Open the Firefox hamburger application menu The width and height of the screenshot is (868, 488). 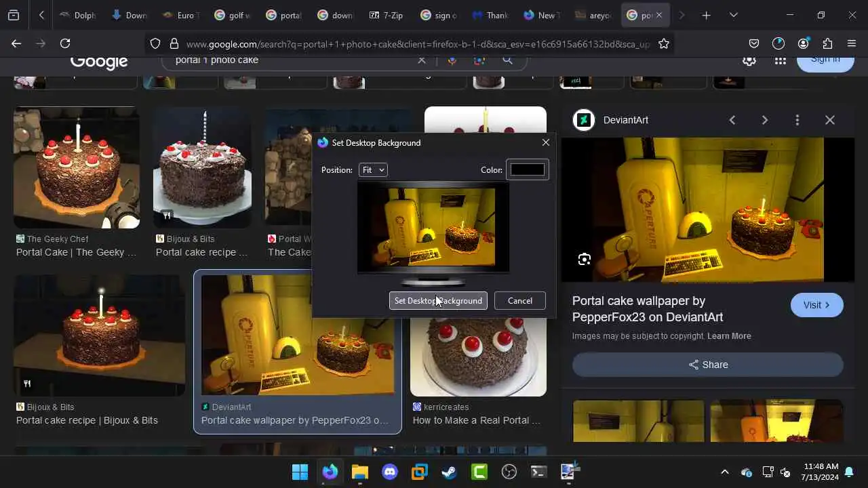tap(852, 43)
